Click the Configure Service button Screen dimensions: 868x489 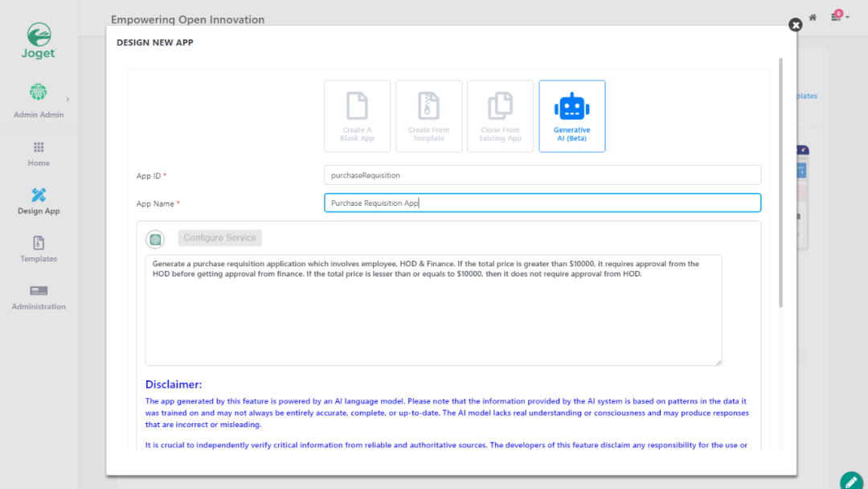(219, 238)
